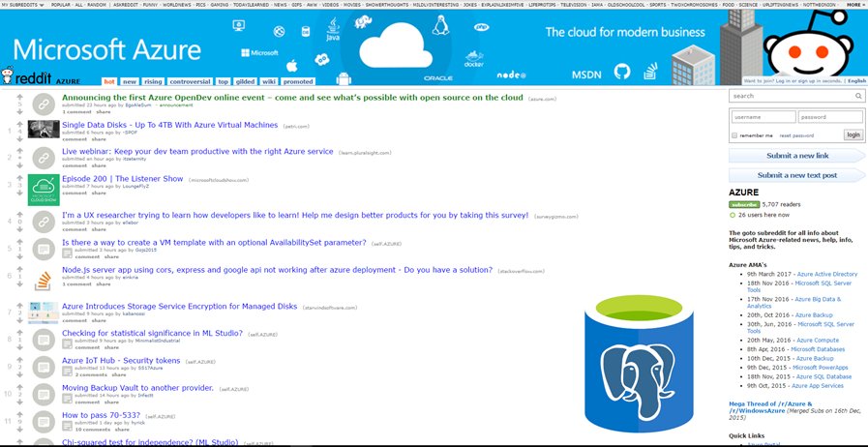Subscribe to the AZURE subreddit
The height and width of the screenshot is (447, 868).
pyautogui.click(x=744, y=205)
